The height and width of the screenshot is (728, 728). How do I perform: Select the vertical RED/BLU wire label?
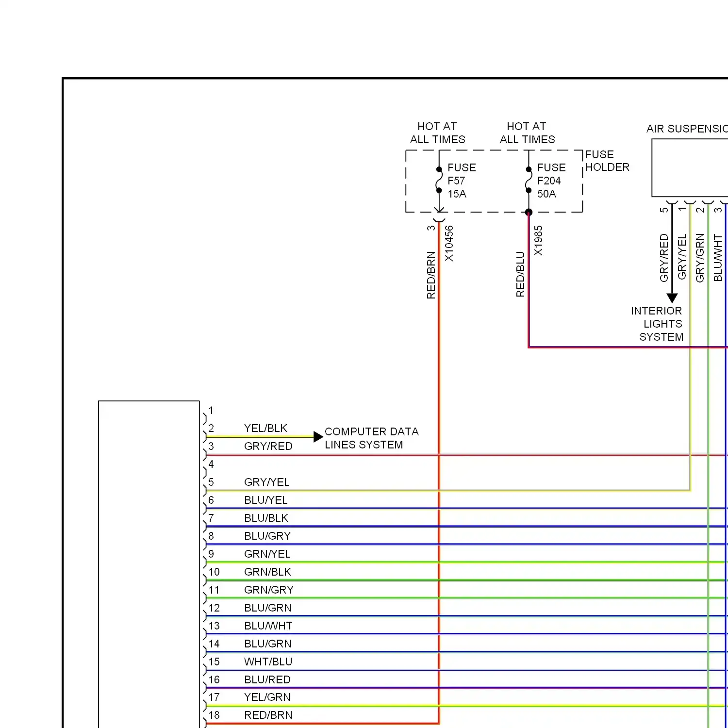pyautogui.click(x=520, y=274)
